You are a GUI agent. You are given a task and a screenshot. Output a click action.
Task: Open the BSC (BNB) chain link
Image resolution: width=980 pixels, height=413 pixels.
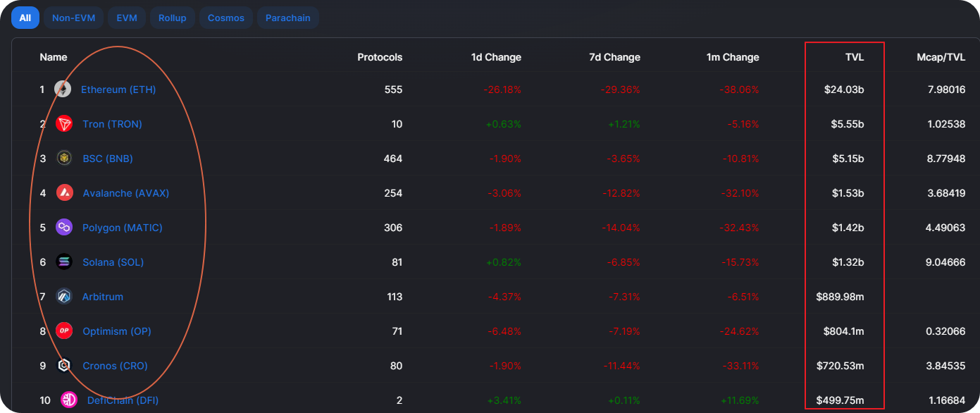(x=108, y=159)
